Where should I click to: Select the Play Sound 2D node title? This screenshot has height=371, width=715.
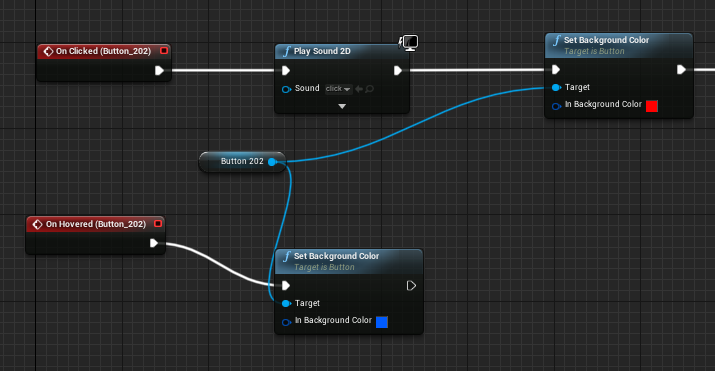[322, 51]
